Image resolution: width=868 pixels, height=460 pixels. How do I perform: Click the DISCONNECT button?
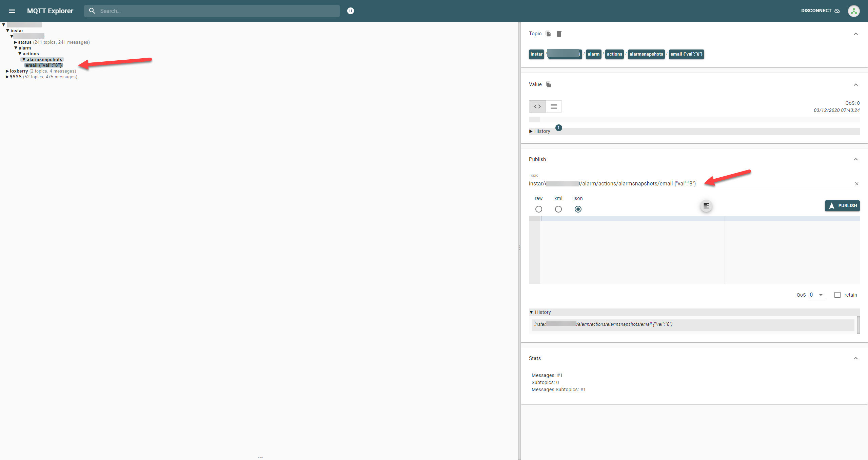coord(820,11)
